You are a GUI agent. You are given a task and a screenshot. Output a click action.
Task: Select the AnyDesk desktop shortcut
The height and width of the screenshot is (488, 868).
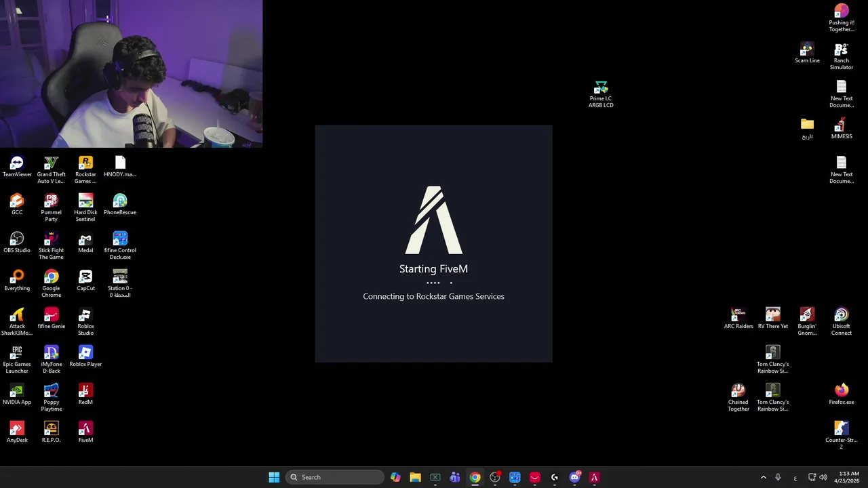[x=17, y=432]
